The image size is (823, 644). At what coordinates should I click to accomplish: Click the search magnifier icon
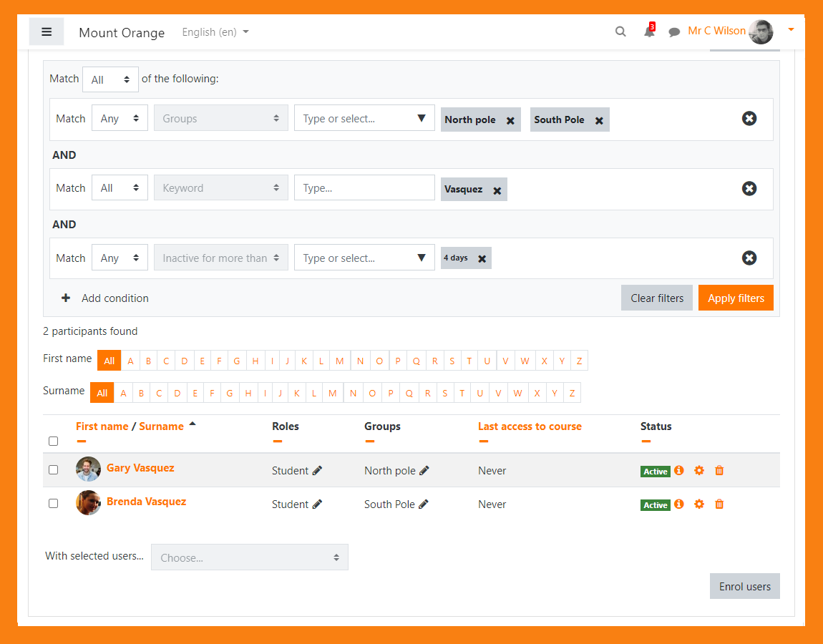pos(620,31)
